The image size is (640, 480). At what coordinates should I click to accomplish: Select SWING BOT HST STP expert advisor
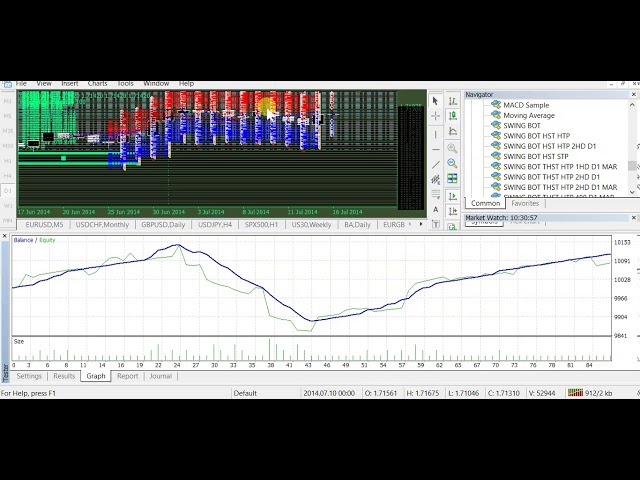pyautogui.click(x=535, y=156)
